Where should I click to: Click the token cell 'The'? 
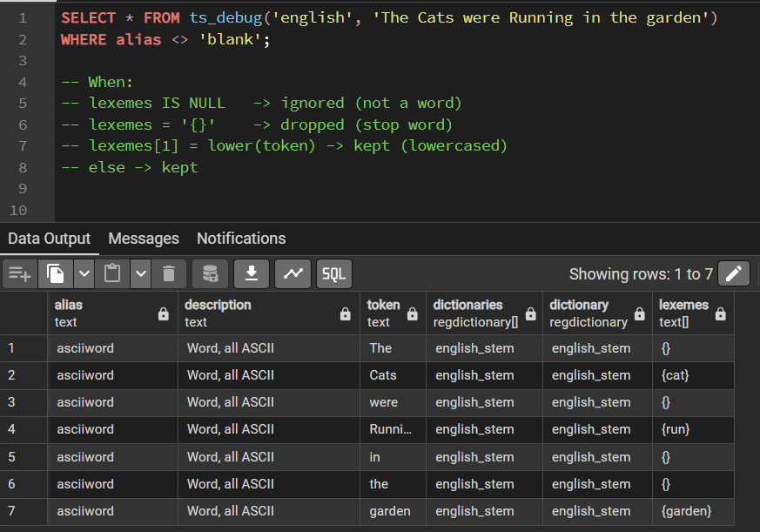pyautogui.click(x=393, y=348)
